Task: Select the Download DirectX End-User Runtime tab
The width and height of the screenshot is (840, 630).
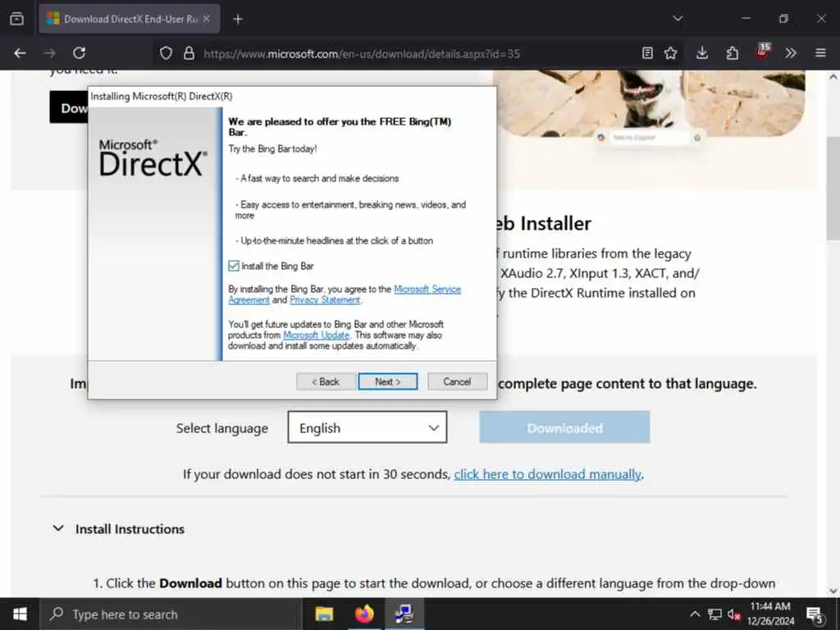Action: 129,19
